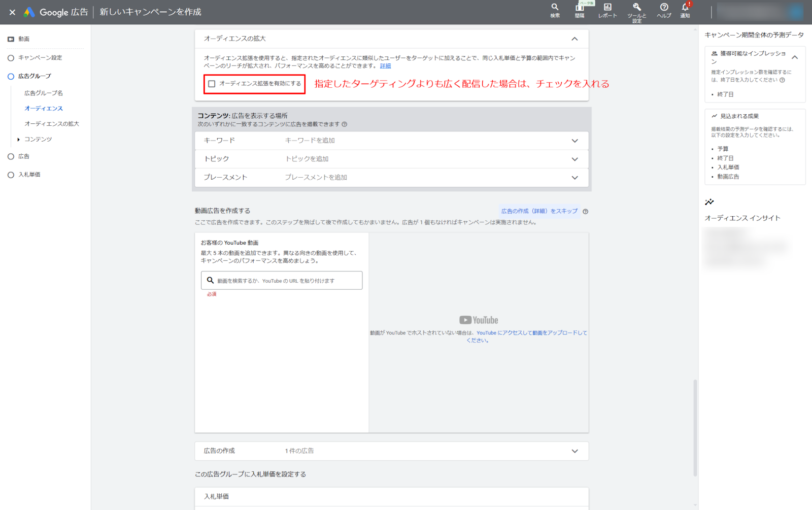Select the キャンペーン設定 step
This screenshot has height=510, width=812.
coord(40,58)
